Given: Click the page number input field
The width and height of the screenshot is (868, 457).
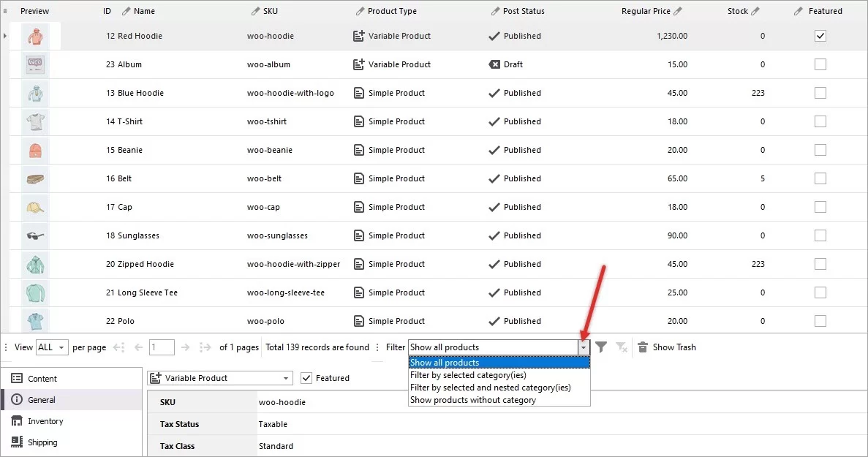Looking at the screenshot, I should (162, 347).
